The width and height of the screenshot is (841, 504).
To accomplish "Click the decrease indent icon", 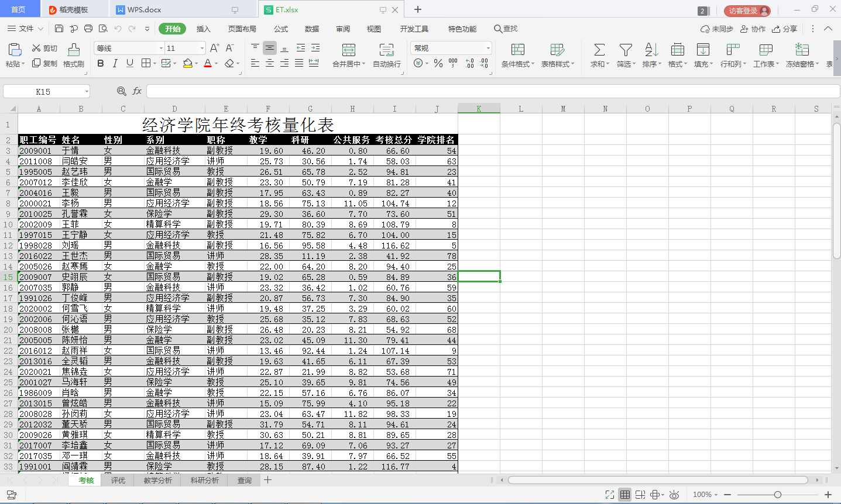I will click(x=301, y=48).
